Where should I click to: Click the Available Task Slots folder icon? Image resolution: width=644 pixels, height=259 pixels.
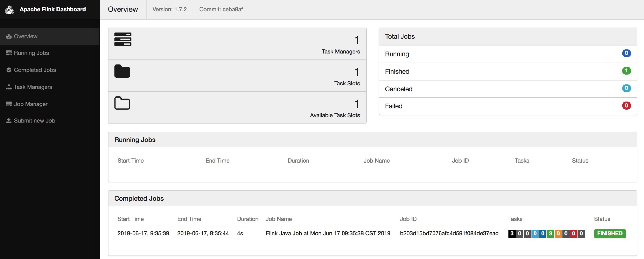(122, 103)
